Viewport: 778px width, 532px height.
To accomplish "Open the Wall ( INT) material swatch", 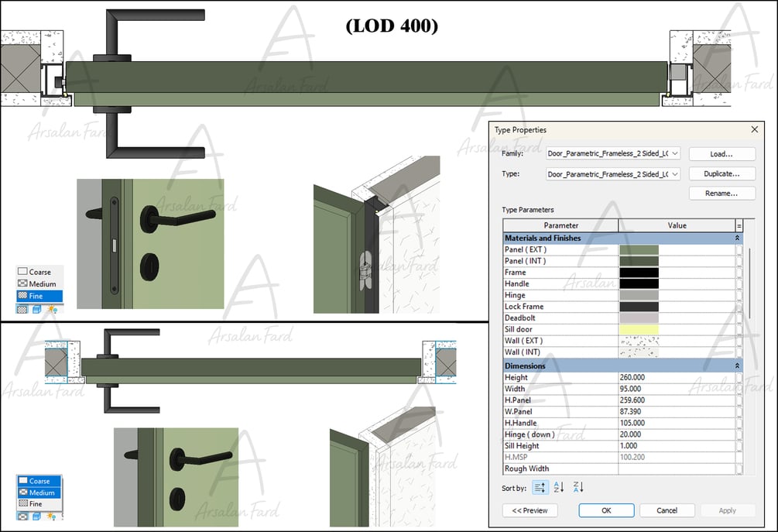I will click(x=639, y=352).
